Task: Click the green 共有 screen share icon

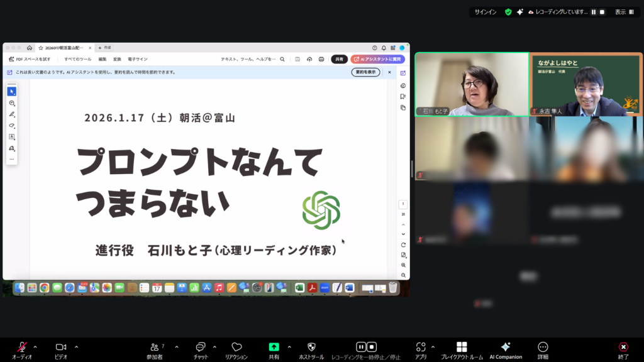Action: (x=274, y=347)
